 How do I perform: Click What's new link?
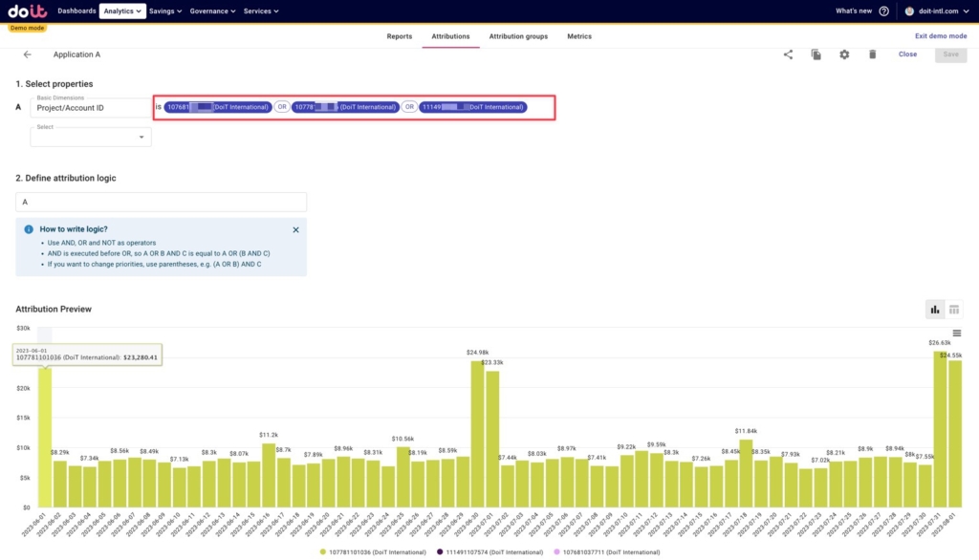[x=854, y=11]
